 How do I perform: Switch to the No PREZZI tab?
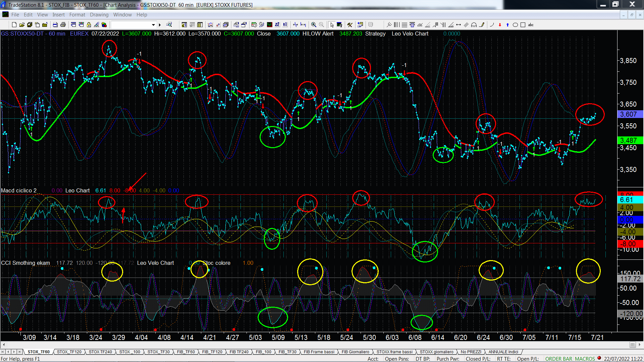click(471, 352)
